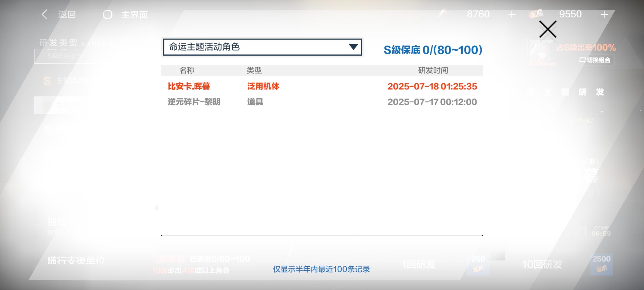Click the 类型 column header
Viewport: 644px width, 290px height.
point(254,70)
